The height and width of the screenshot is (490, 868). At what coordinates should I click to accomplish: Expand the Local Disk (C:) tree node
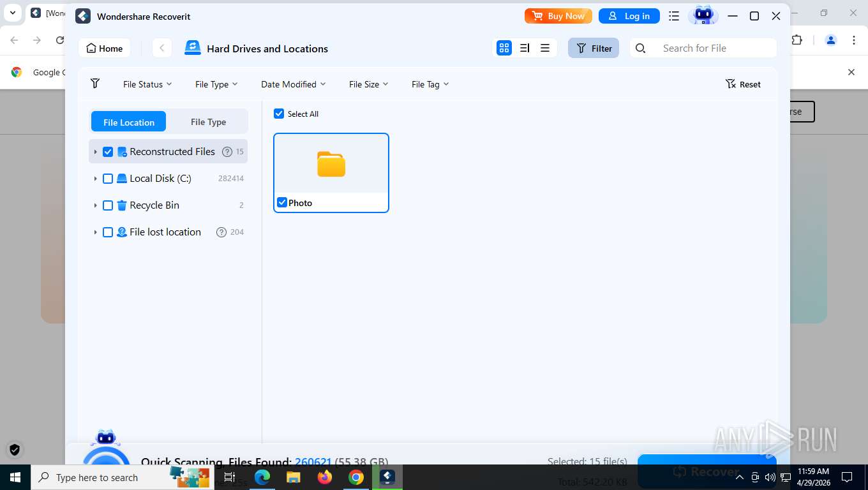[95, 179]
